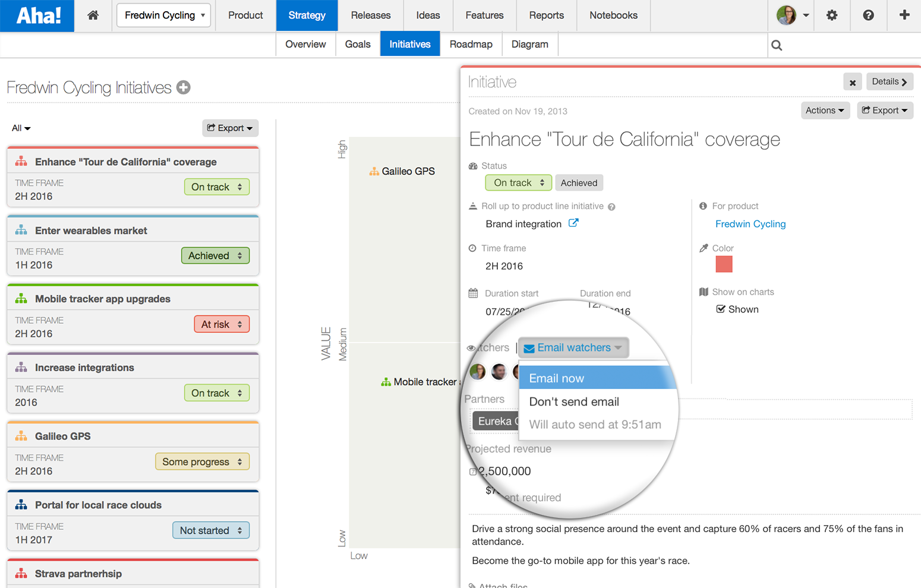Click the plus icon in top bar
Screen dimensions: 921x588
coord(904,15)
